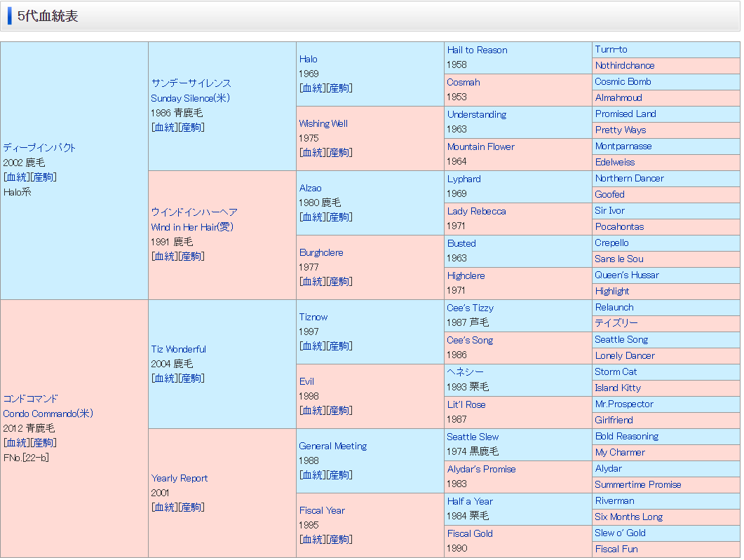Viewport: 744px width, 560px height.
Task: Select Fiscal Fun ancestor link
Action: pos(617,549)
